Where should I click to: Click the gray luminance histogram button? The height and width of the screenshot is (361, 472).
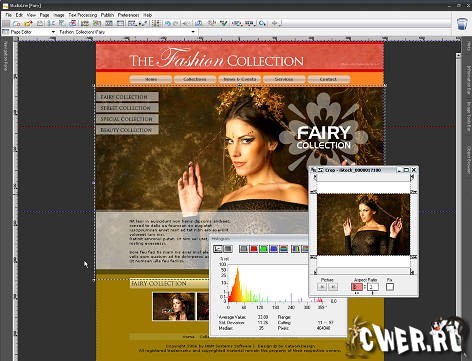[x=244, y=249]
